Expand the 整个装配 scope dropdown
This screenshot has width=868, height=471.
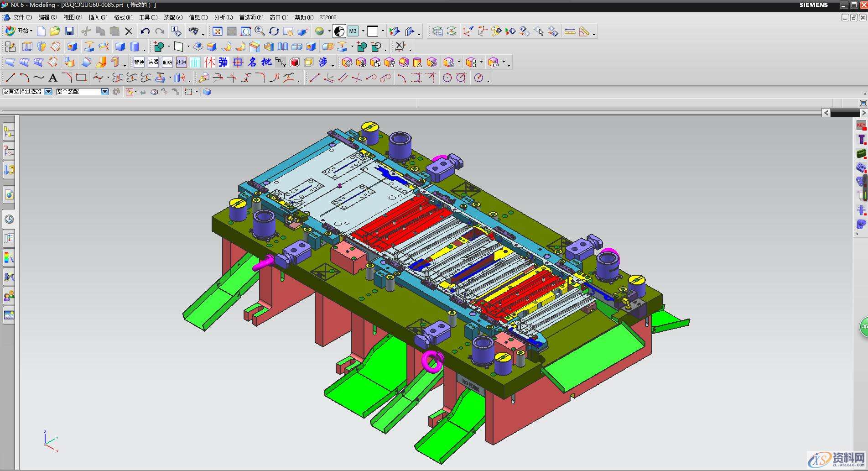tap(104, 92)
